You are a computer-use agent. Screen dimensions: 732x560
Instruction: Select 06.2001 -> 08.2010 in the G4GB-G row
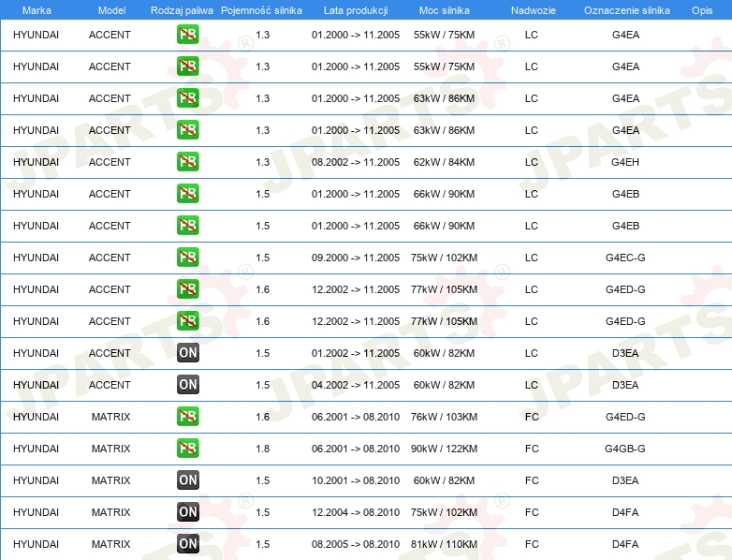click(356, 449)
